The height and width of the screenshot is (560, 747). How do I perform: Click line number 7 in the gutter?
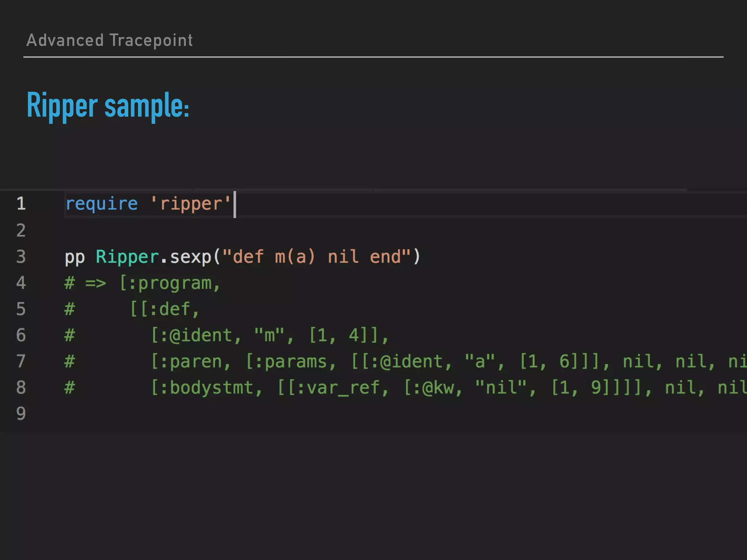click(x=21, y=361)
